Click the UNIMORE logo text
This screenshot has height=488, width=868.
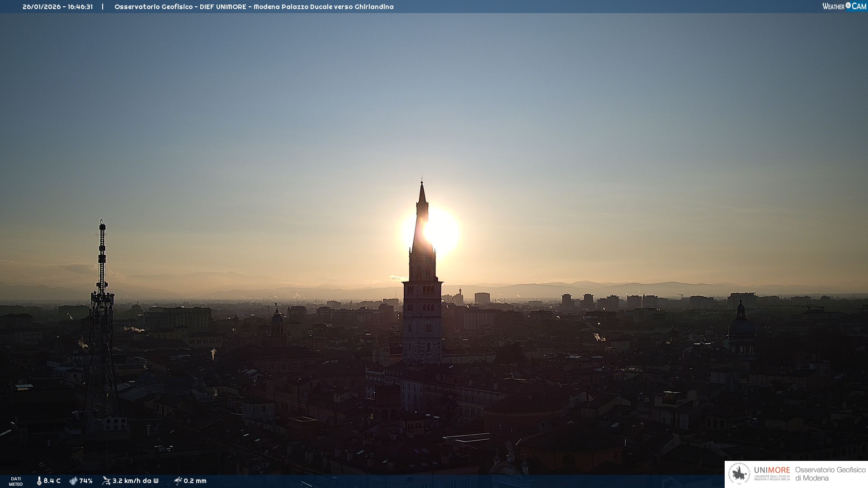[772, 470]
